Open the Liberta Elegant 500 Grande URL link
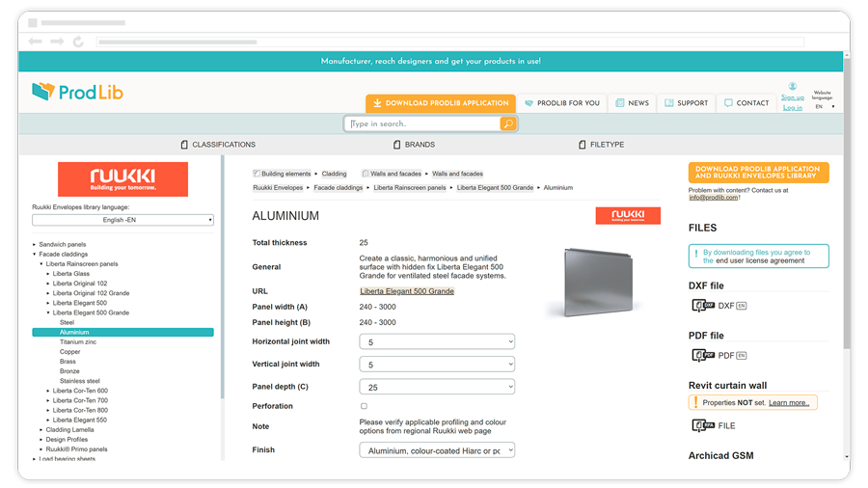868x488 pixels. pyautogui.click(x=407, y=291)
